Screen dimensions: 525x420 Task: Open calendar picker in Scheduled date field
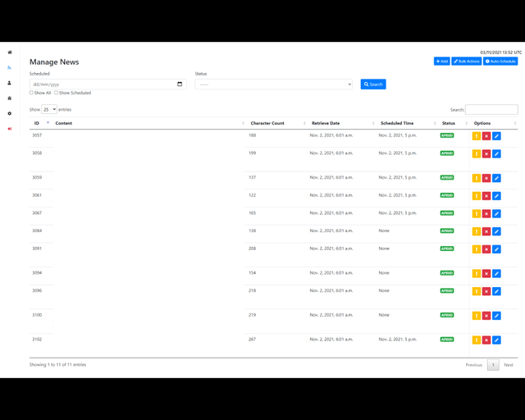[180, 84]
